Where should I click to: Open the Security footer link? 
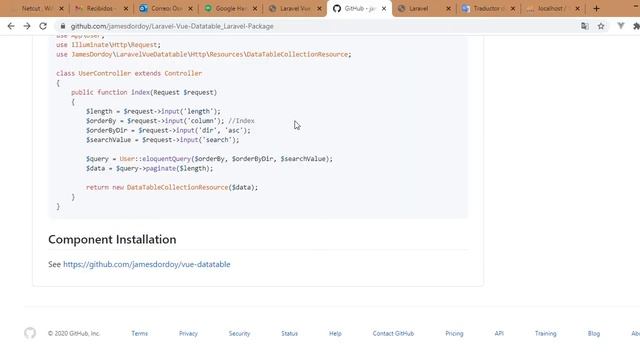239,333
